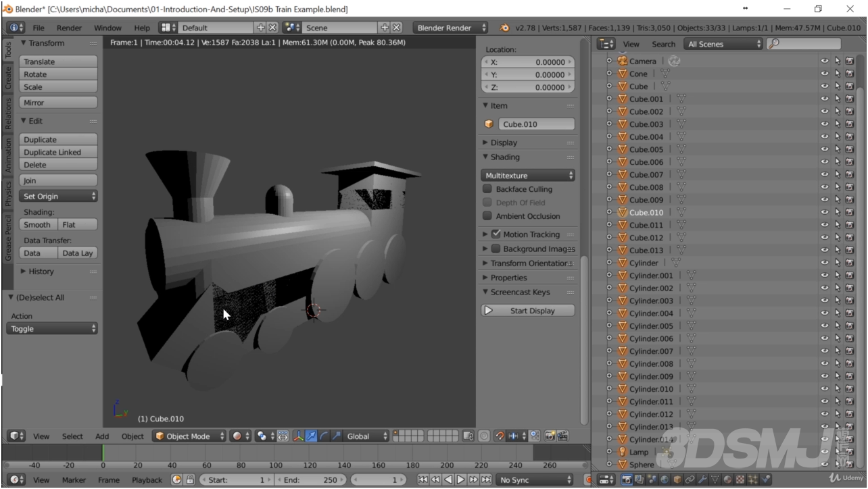Open the 3D view Add menu
Screen dimensions: 868x489
(102, 436)
